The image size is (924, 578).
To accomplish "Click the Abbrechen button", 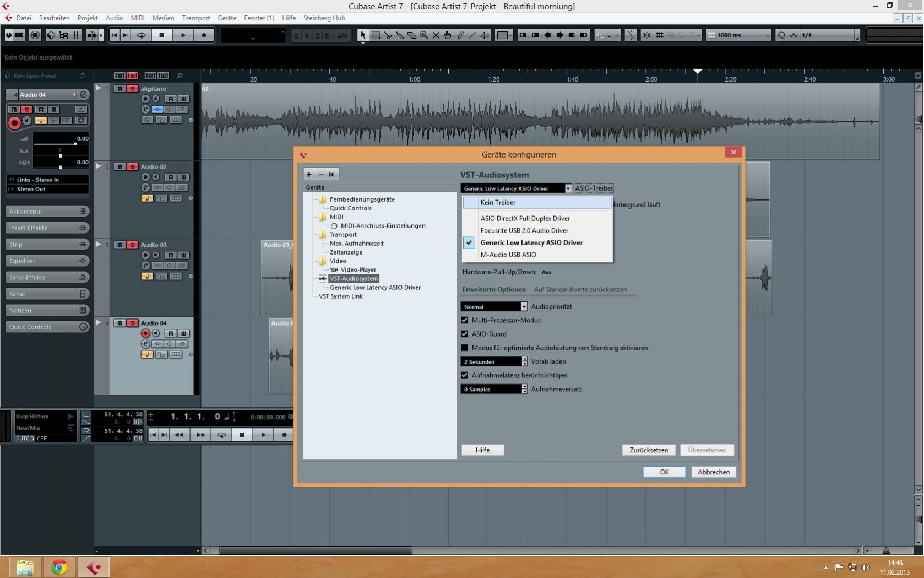I will tap(714, 472).
